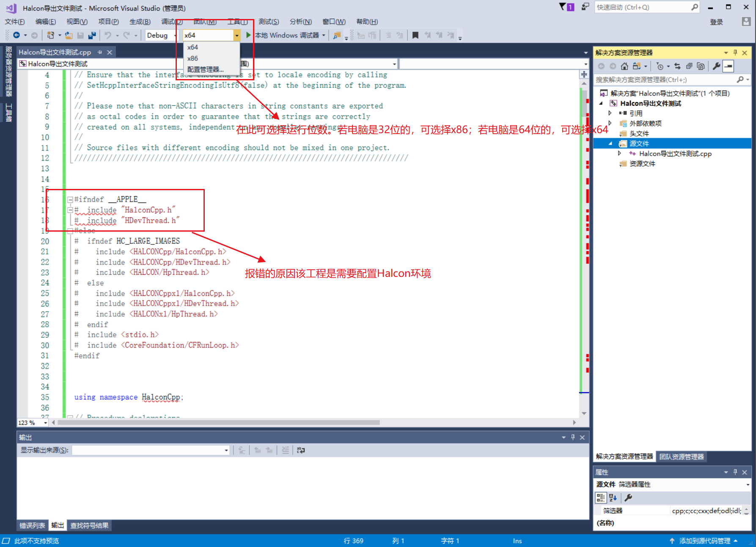Click the split editor handle above scrollbar

point(584,74)
